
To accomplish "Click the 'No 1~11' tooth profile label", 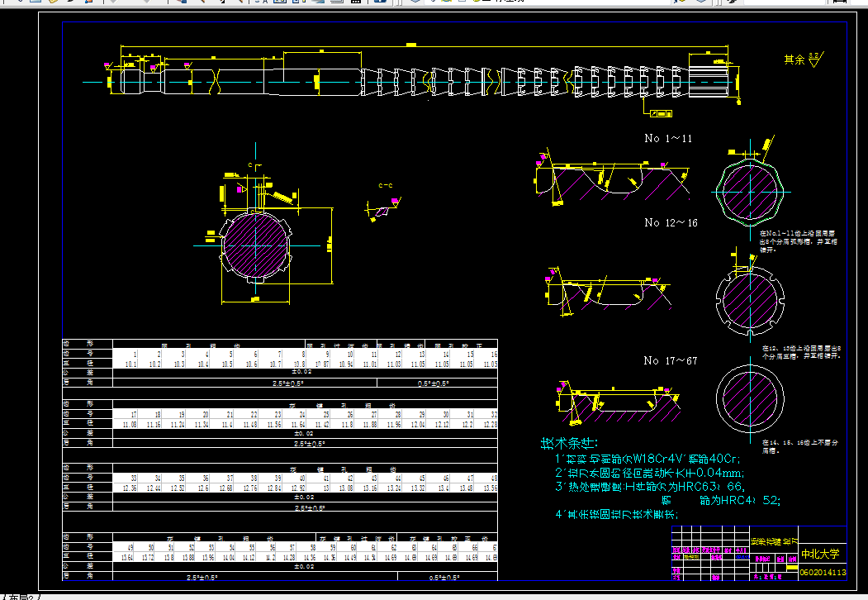I will point(668,139).
